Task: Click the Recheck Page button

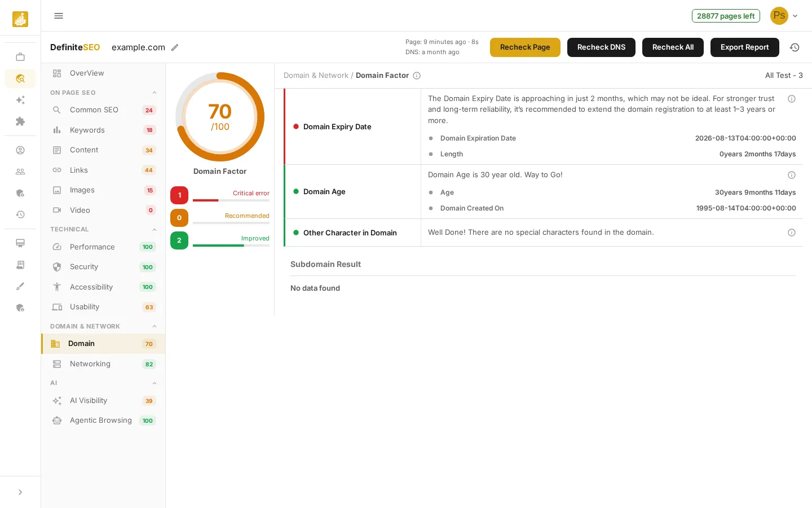Action: click(525, 47)
